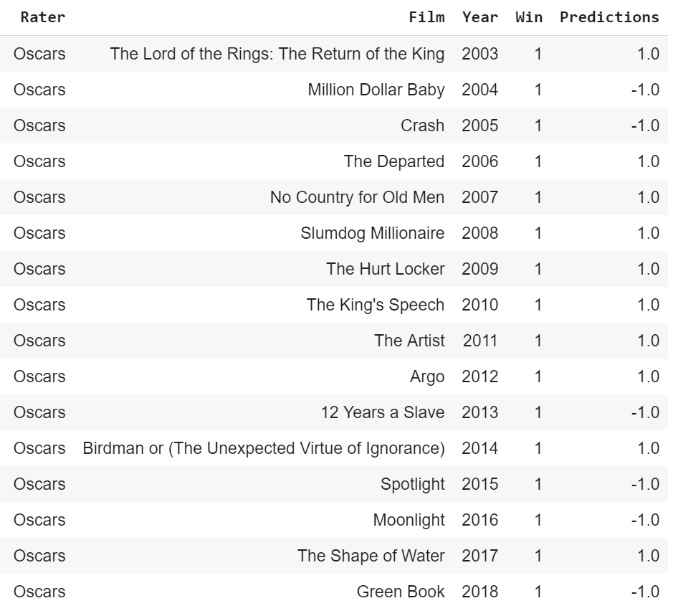Click the Win column header

pos(529,17)
